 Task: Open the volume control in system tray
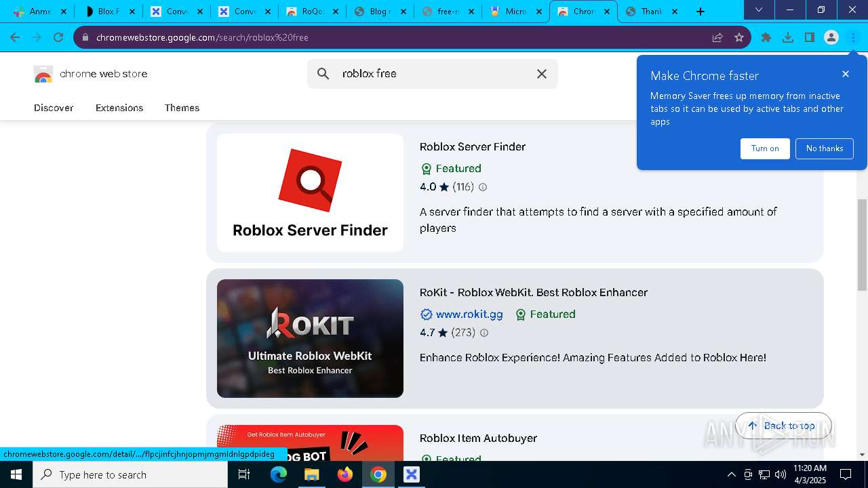pyautogui.click(x=781, y=474)
